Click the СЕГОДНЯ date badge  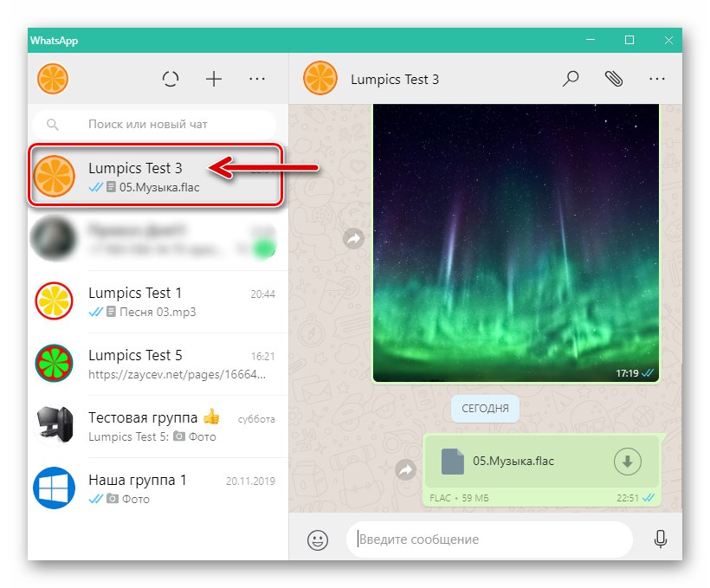pyautogui.click(x=485, y=408)
